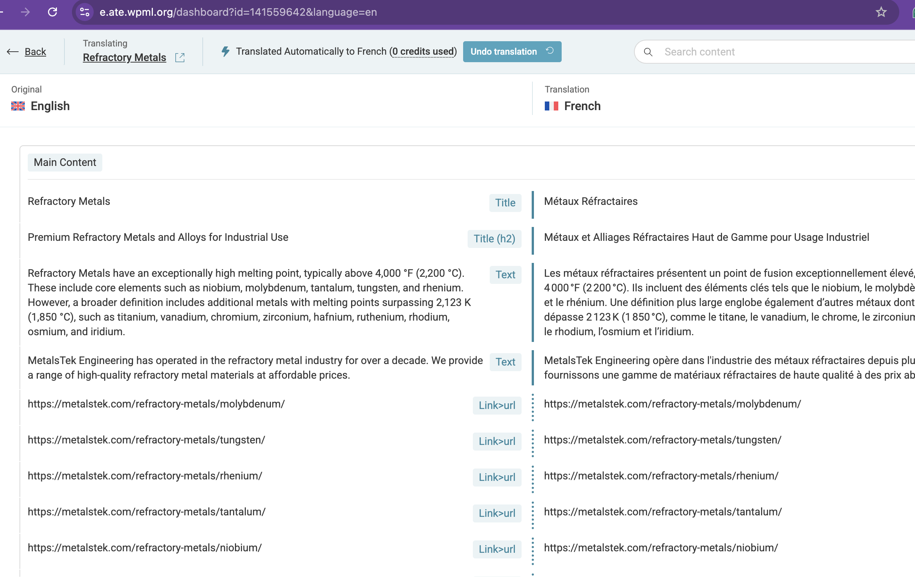Click the French flag icon
The height and width of the screenshot is (588, 915).
[x=552, y=106]
